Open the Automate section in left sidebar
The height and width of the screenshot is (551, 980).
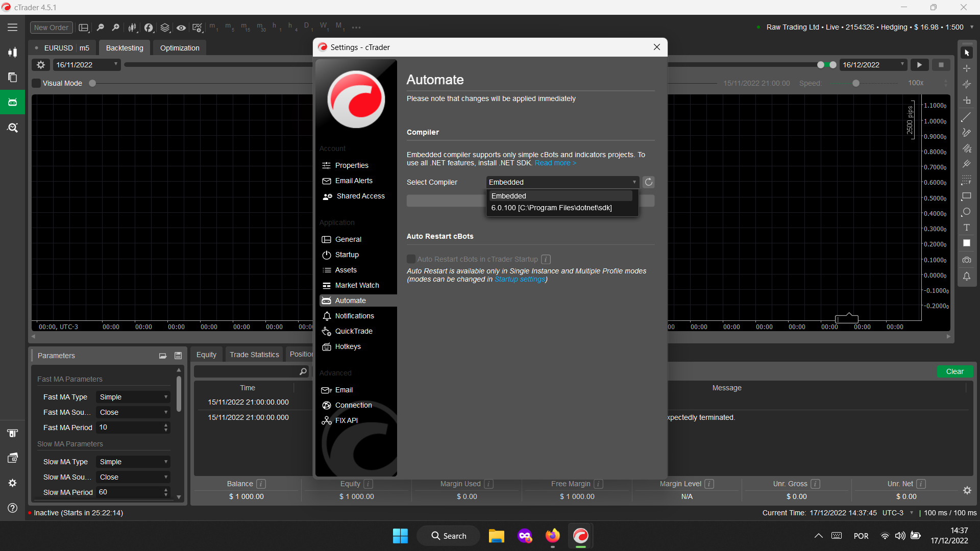tap(12, 102)
